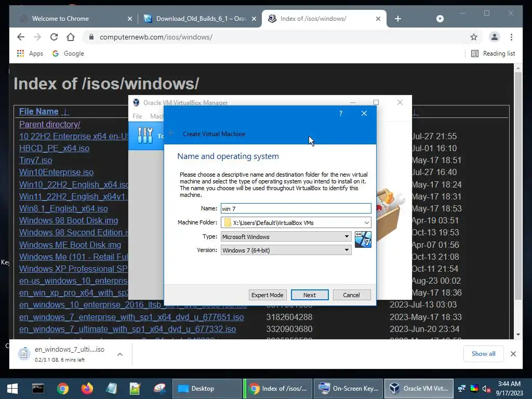
Task: Go forward in Chrome history
Action: (37, 37)
